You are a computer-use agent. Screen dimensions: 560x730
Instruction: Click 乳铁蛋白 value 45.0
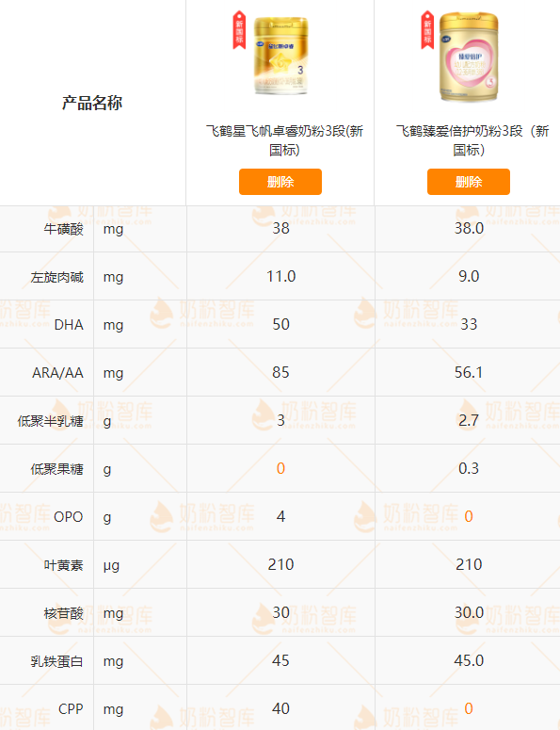pyautogui.click(x=469, y=660)
